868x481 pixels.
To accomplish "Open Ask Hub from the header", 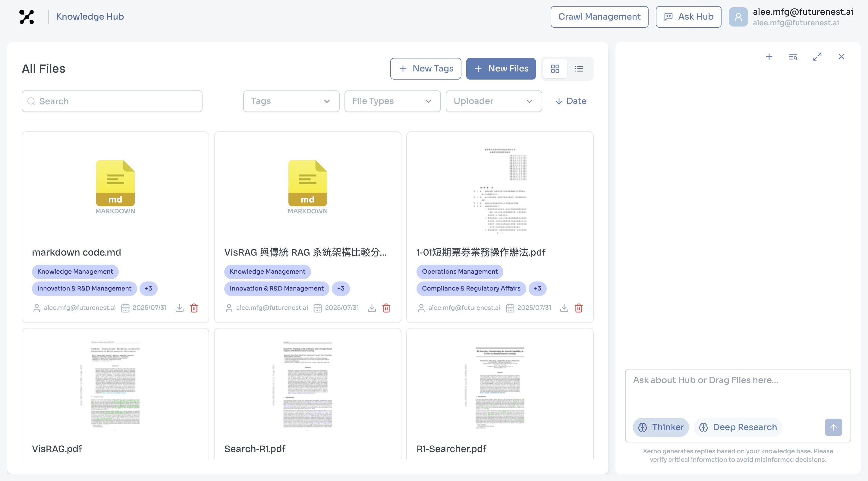I will pyautogui.click(x=688, y=17).
